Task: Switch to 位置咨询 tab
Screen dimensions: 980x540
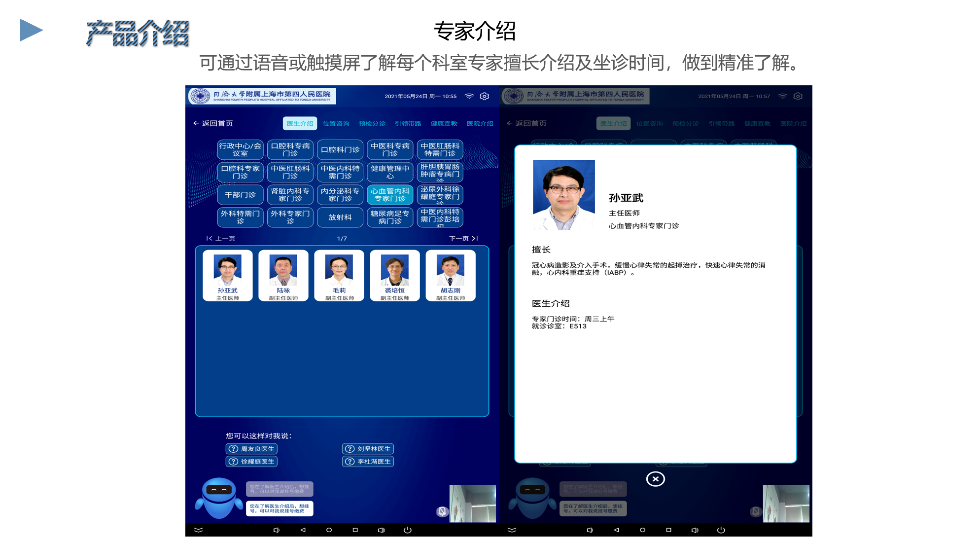Action: point(336,123)
